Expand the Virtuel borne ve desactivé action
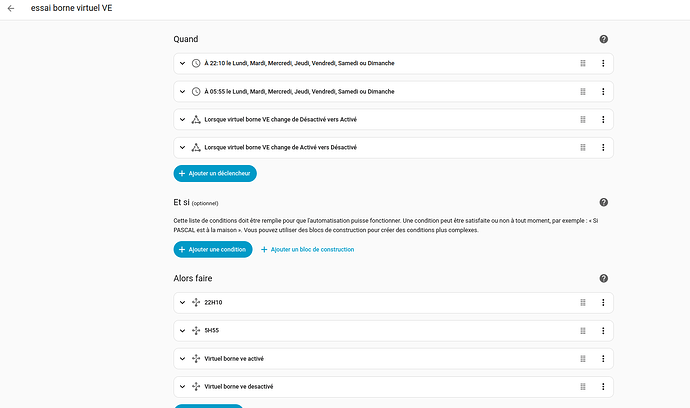Viewport: 690px width, 408px height. 182,386
